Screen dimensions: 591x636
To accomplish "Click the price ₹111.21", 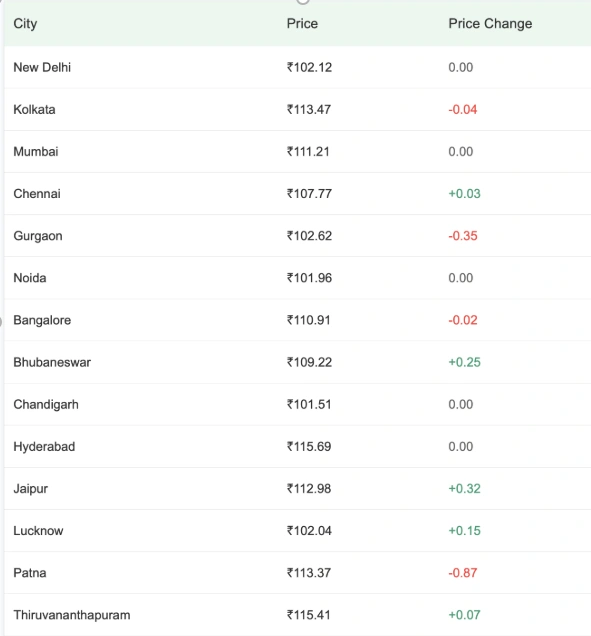I will (308, 152).
